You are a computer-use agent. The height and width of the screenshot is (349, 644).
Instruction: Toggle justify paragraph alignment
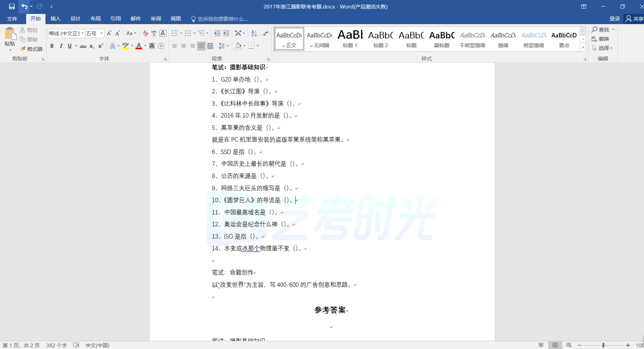pos(201,46)
